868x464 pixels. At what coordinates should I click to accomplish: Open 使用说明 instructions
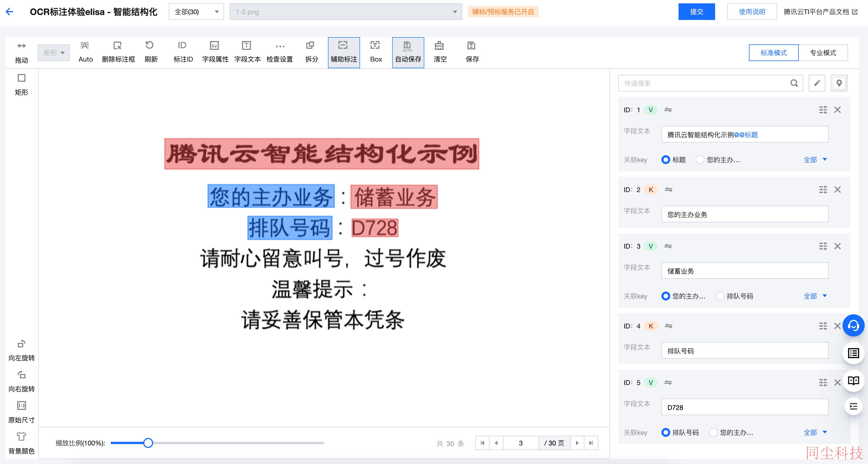(x=752, y=12)
